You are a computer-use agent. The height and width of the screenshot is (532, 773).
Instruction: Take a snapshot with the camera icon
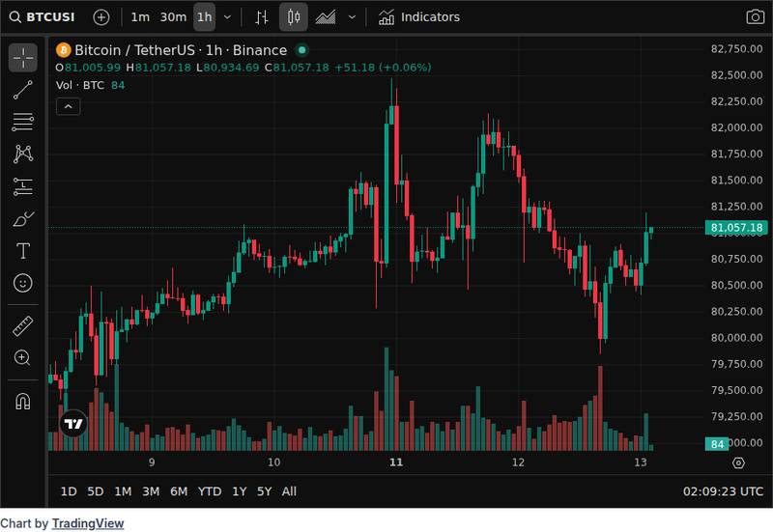tap(755, 17)
